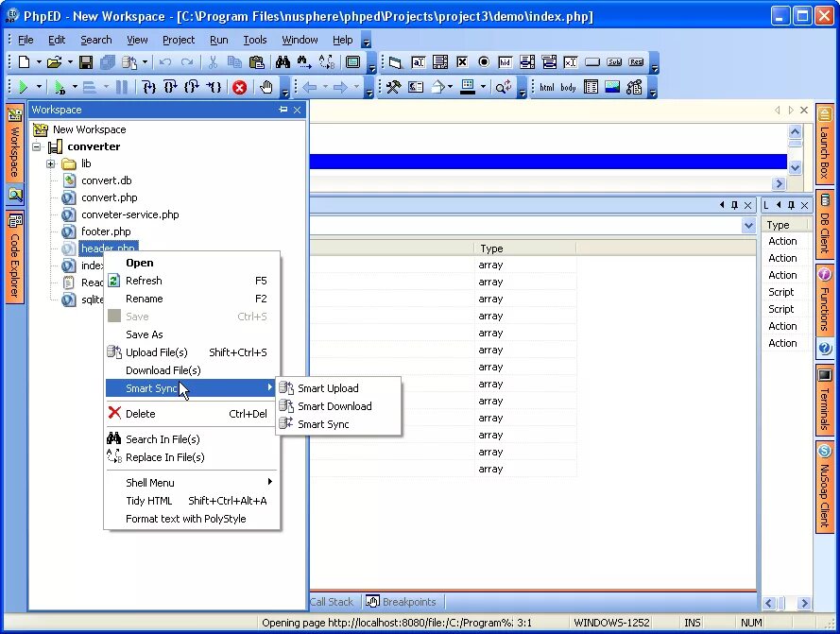840x634 pixels.
Task: Click the WINDOWS-1252 encoding status field
Action: (x=611, y=623)
